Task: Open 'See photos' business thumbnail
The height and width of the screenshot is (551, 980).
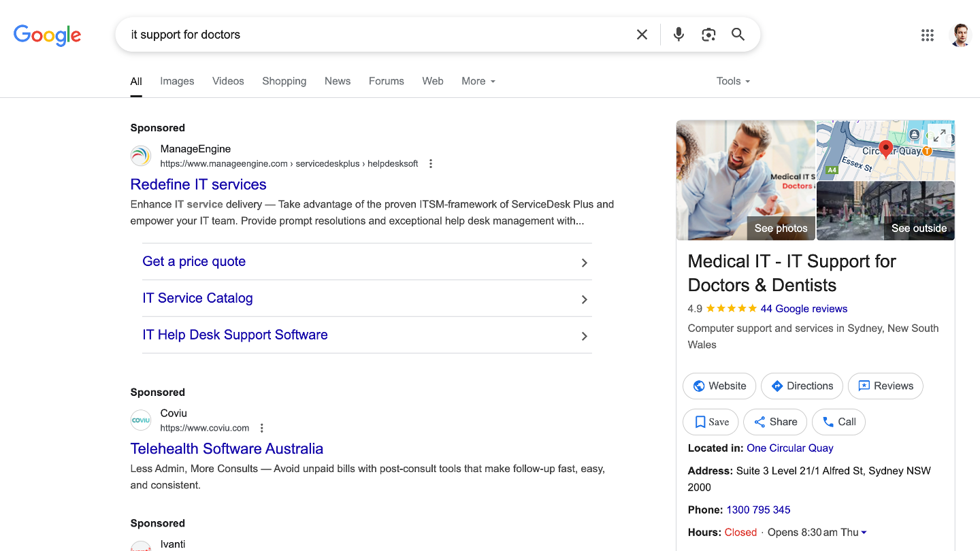Action: (746, 180)
